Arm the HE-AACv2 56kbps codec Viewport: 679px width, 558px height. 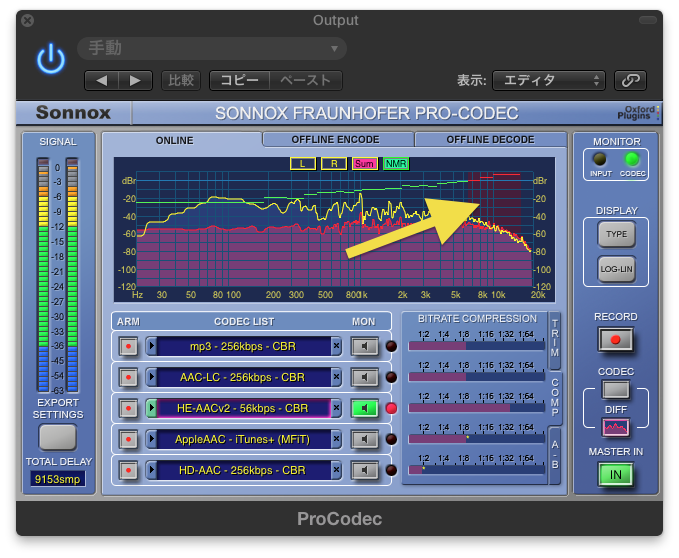click(128, 408)
